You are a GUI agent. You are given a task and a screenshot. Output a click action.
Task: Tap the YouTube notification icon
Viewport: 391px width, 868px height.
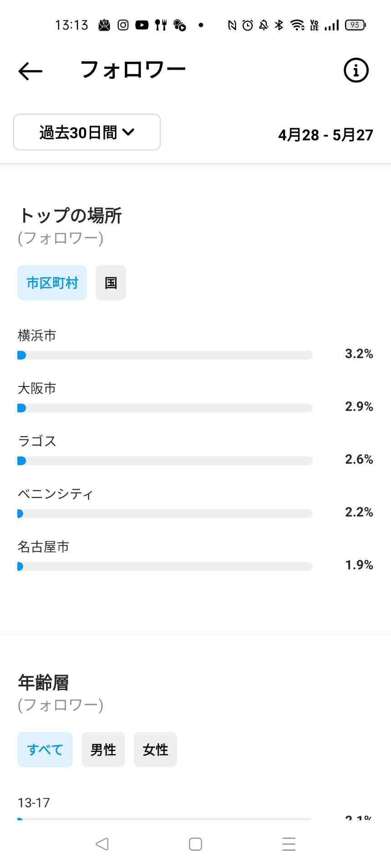click(x=142, y=25)
